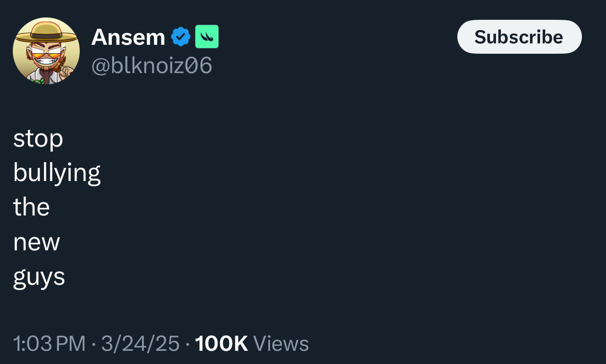
Task: Open the Ansem display name link
Action: click(128, 37)
